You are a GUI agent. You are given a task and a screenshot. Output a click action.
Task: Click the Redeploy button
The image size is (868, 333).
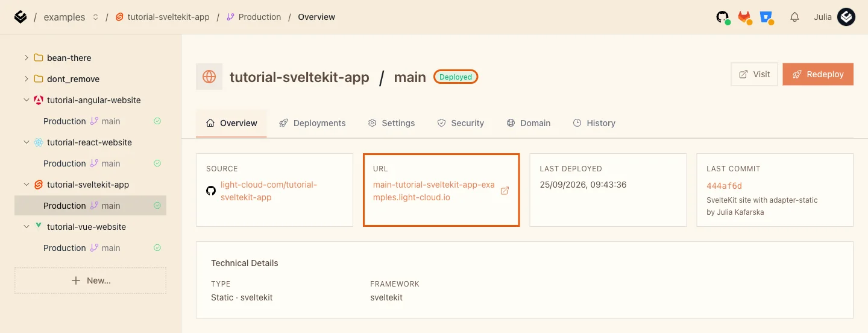coord(818,74)
